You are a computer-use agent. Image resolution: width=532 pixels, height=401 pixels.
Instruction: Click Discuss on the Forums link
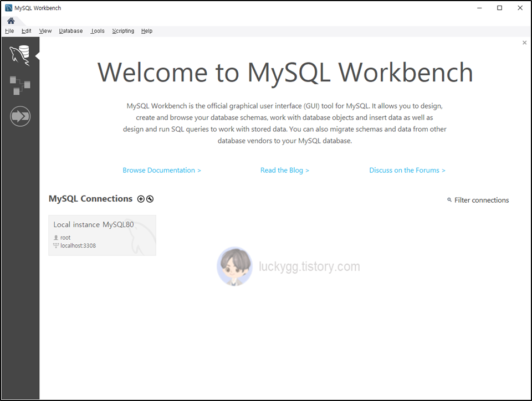(x=407, y=170)
